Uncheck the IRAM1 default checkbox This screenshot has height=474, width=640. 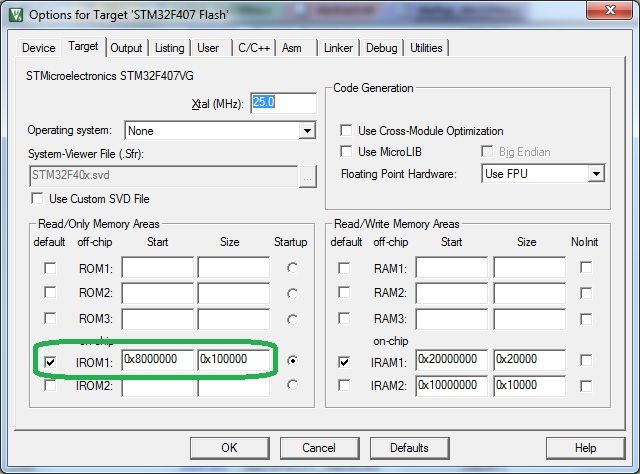click(x=344, y=362)
